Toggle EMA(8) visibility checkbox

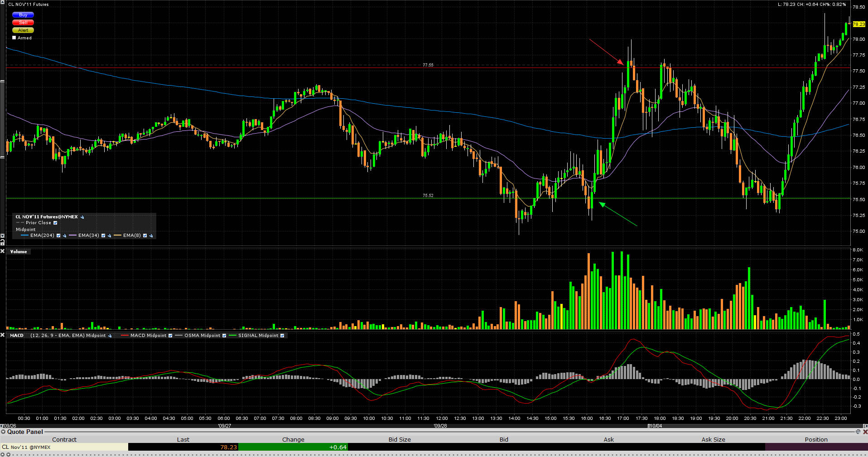click(145, 236)
